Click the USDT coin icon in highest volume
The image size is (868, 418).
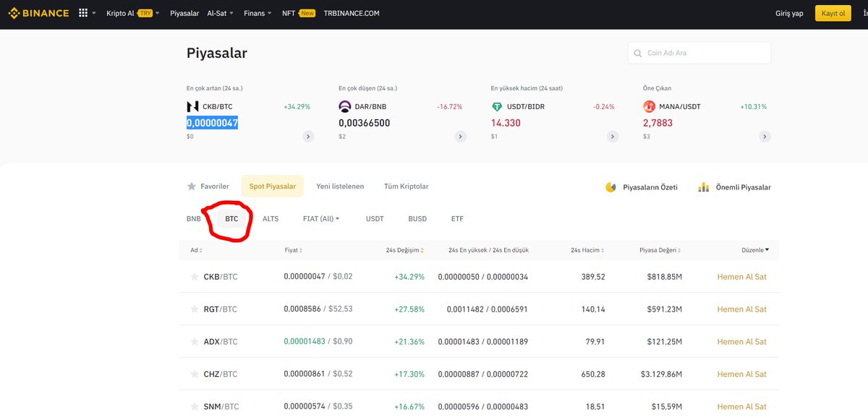[497, 106]
